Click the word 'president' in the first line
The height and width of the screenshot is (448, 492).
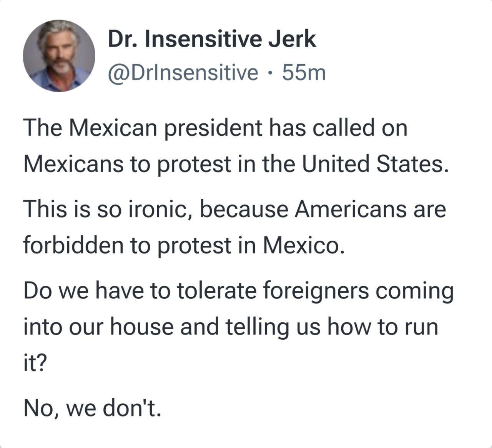coord(211,128)
